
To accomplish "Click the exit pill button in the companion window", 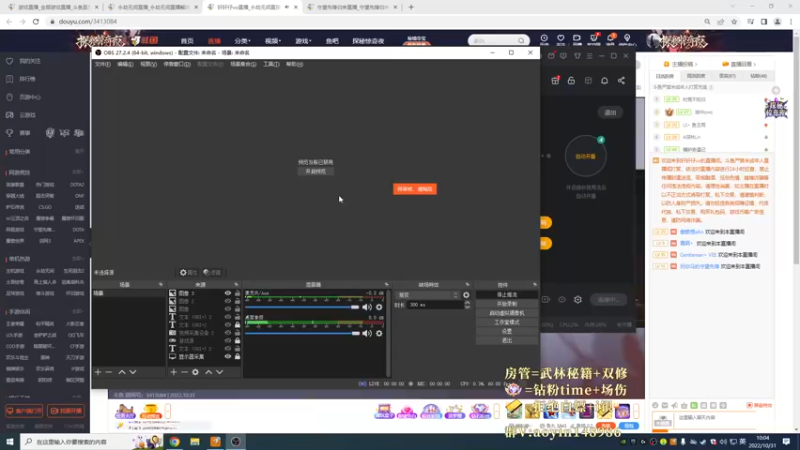I will [610, 112].
